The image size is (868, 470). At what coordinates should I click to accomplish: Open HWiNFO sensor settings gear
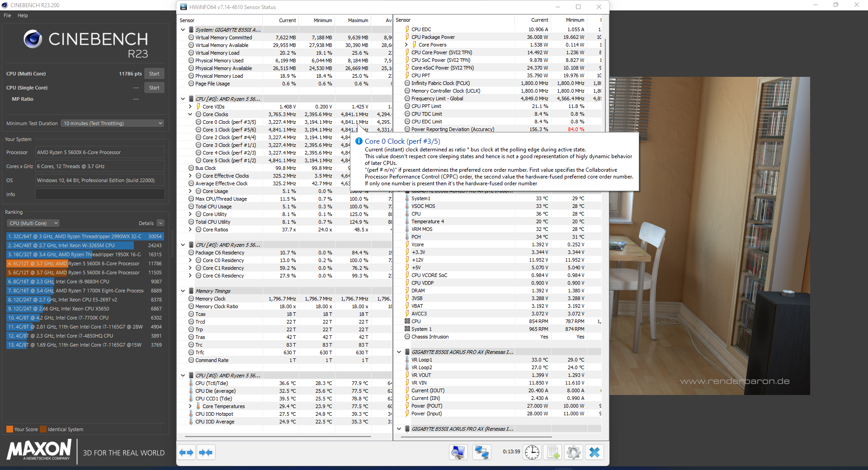pos(574,452)
